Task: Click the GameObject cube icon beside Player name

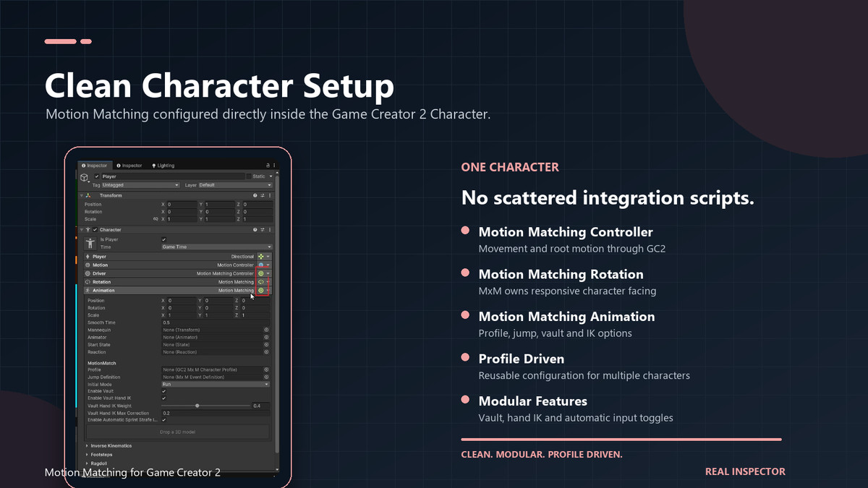Action: (84, 177)
